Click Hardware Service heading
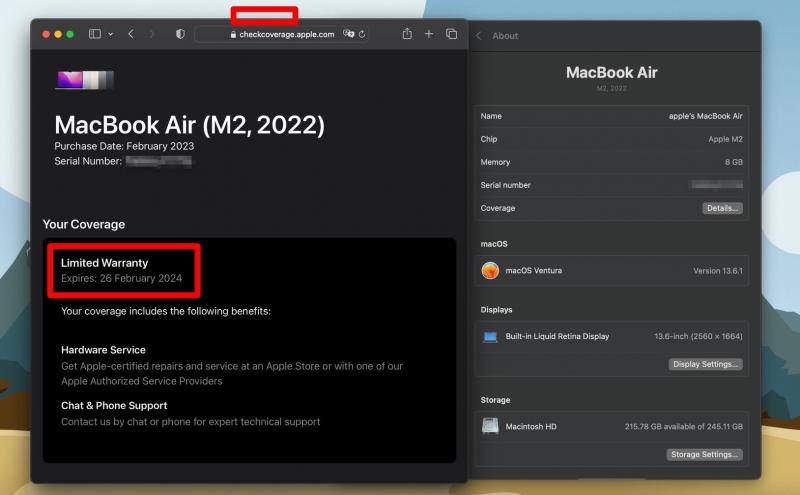 pyautogui.click(x=103, y=350)
